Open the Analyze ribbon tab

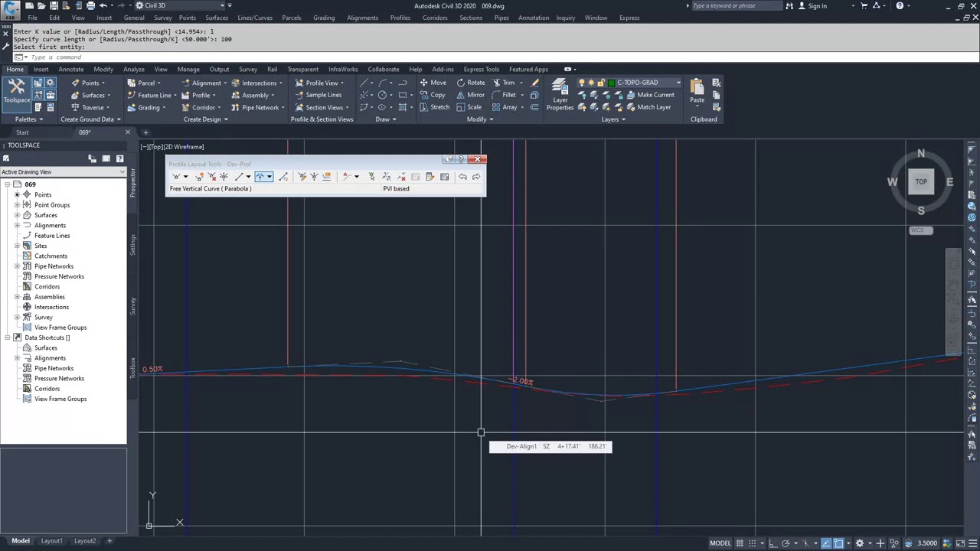(x=133, y=69)
